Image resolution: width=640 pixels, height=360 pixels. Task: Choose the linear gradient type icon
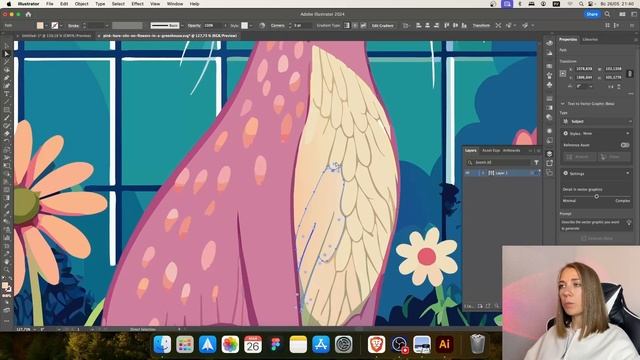coord(347,25)
